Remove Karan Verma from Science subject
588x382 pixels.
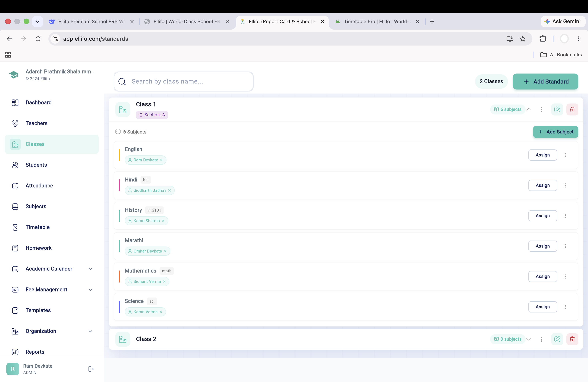tap(161, 312)
